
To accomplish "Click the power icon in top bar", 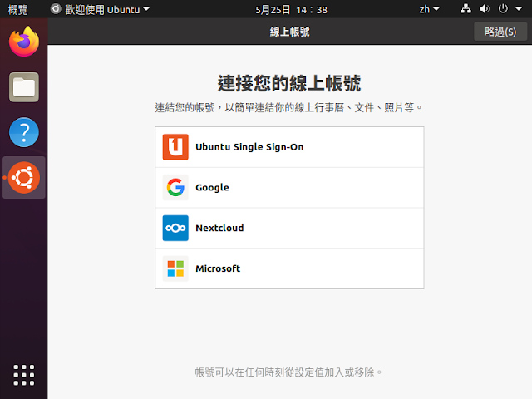I will 503,9.
